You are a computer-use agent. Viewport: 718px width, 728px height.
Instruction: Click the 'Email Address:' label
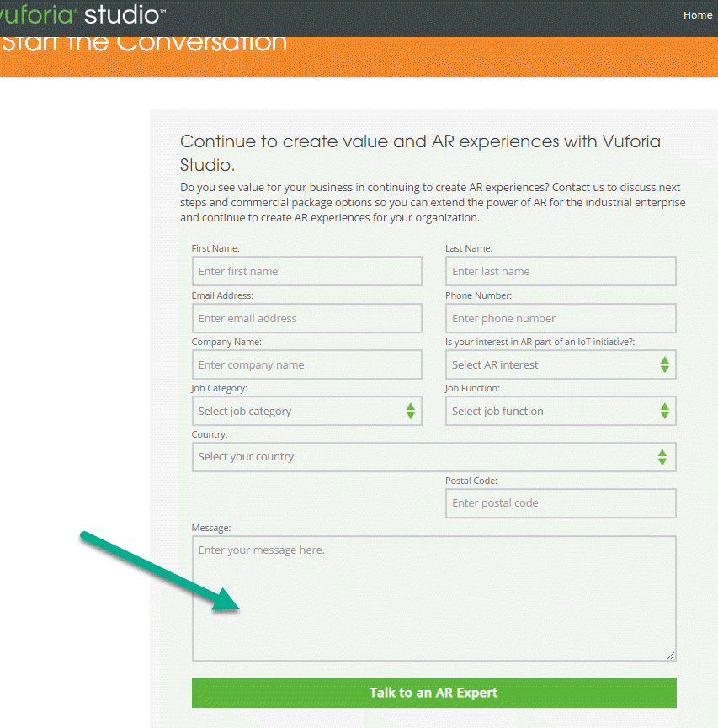click(x=222, y=295)
